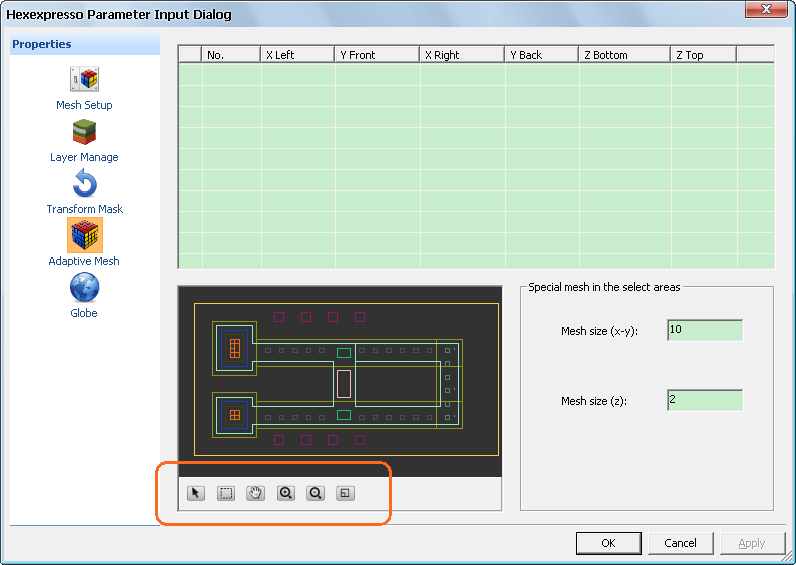Click the magnifier next to the hand tool

tap(286, 493)
